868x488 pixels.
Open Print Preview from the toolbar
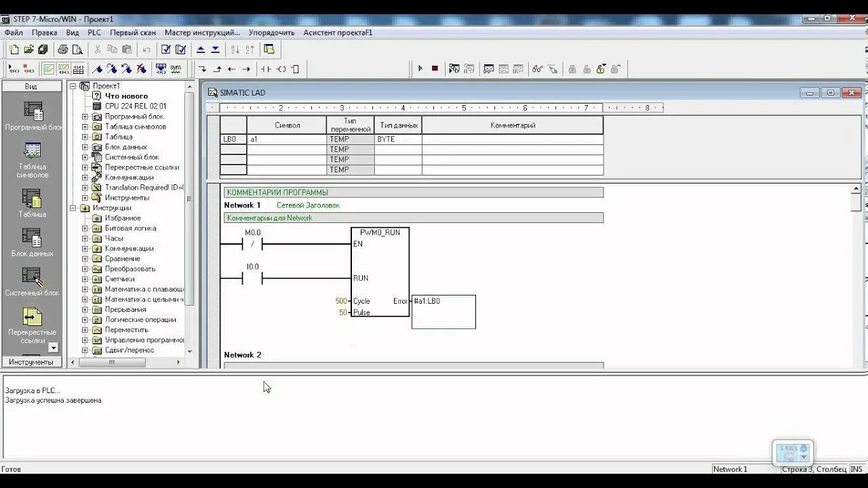click(x=78, y=49)
